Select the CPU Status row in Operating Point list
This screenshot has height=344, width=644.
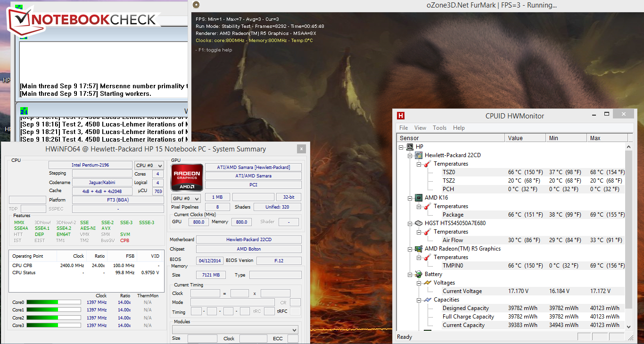click(86, 273)
